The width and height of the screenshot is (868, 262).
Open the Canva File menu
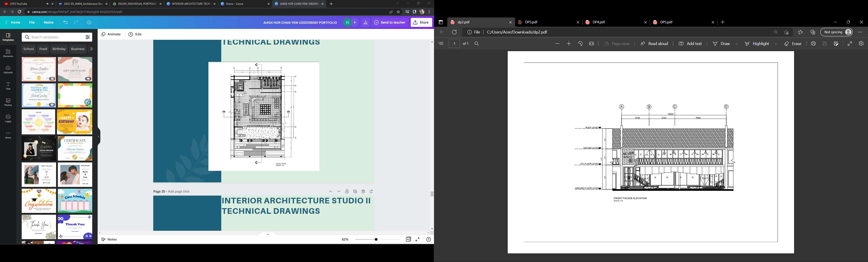pos(32,23)
